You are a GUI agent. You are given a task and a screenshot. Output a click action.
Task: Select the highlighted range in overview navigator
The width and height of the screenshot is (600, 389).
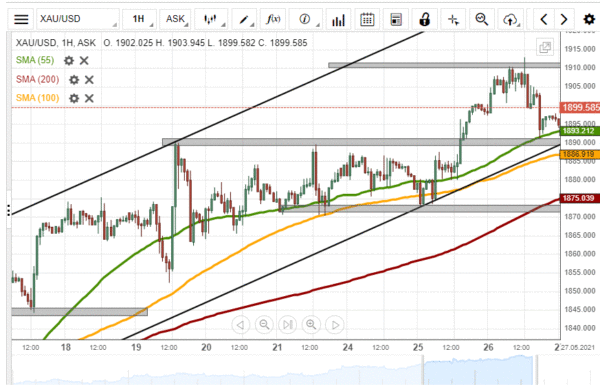coord(478,370)
